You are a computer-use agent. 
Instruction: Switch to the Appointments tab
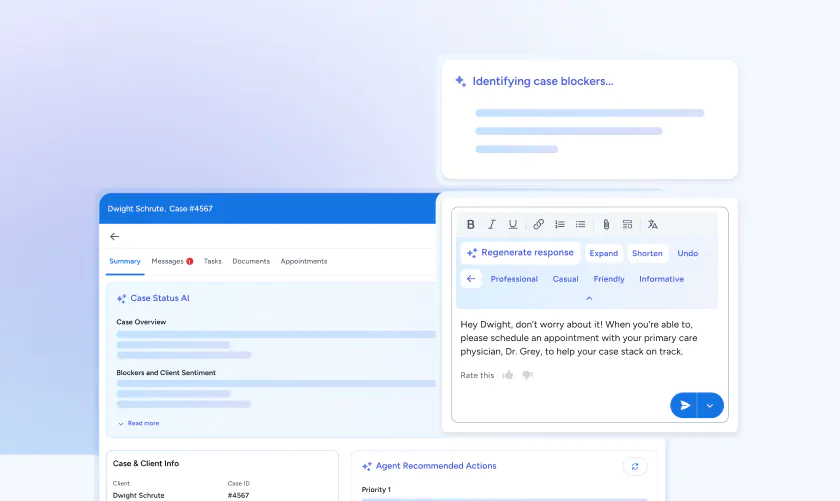pyautogui.click(x=304, y=261)
